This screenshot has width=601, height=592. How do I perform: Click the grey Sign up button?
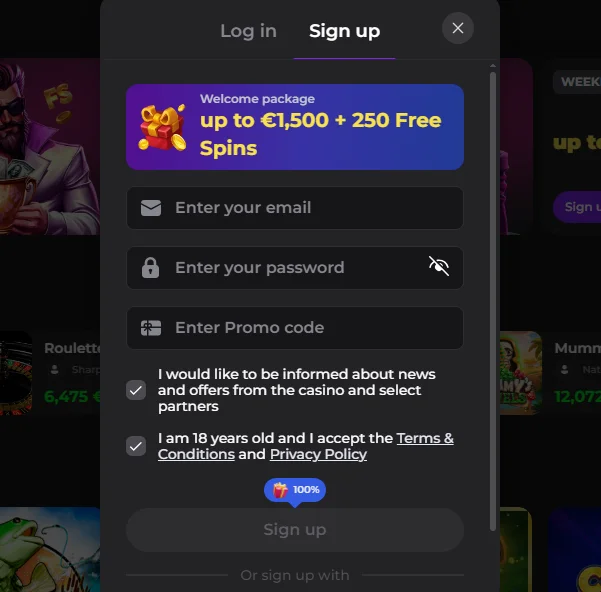(295, 530)
